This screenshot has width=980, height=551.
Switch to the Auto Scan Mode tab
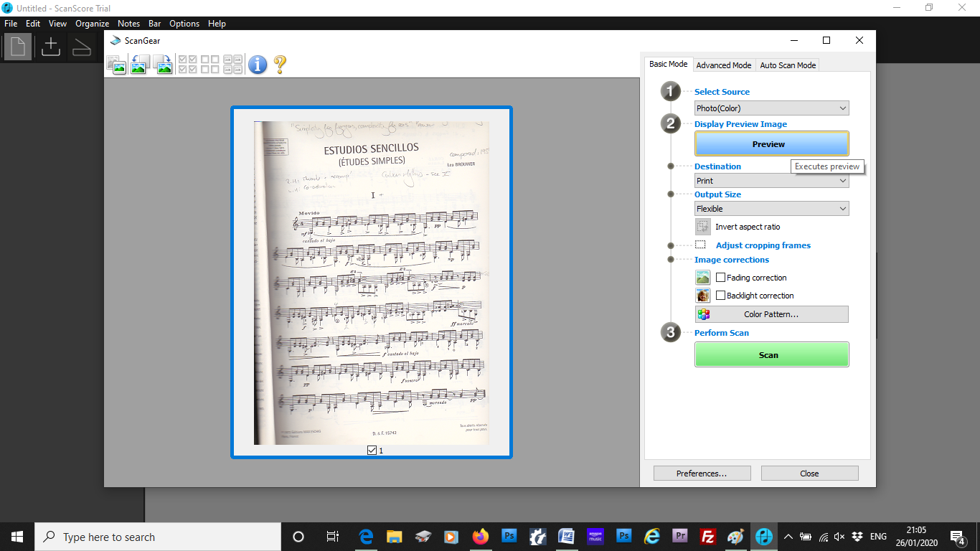pyautogui.click(x=788, y=65)
